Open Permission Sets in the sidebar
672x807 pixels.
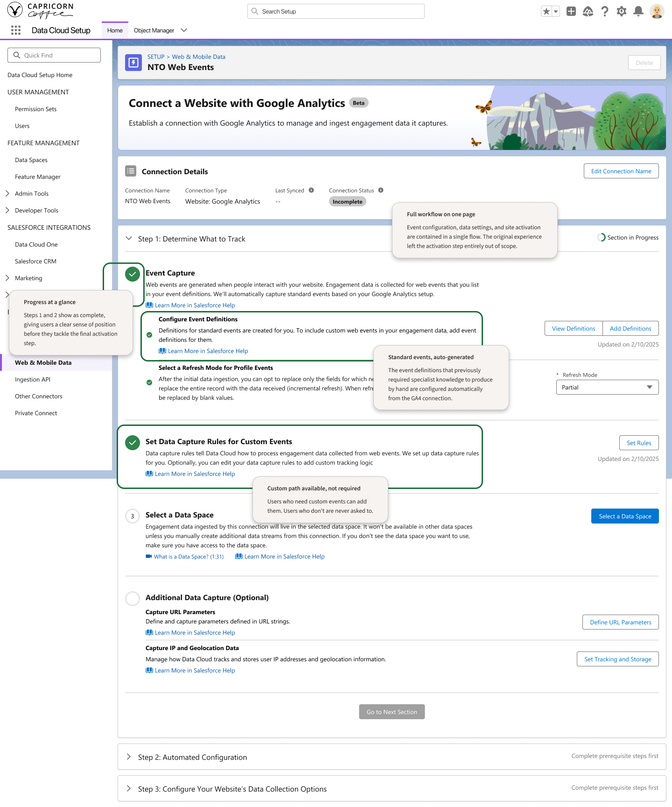(35, 109)
